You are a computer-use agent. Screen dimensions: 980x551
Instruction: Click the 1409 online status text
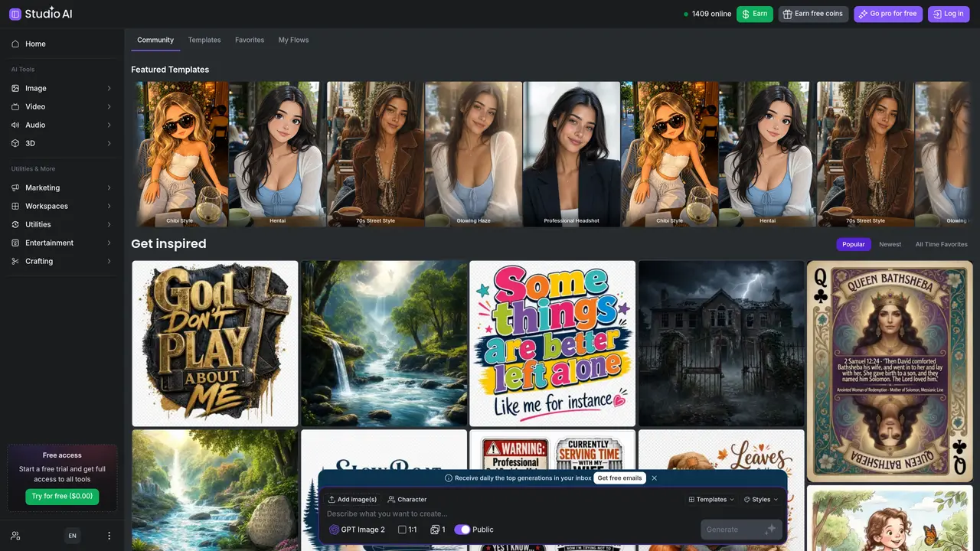click(711, 14)
